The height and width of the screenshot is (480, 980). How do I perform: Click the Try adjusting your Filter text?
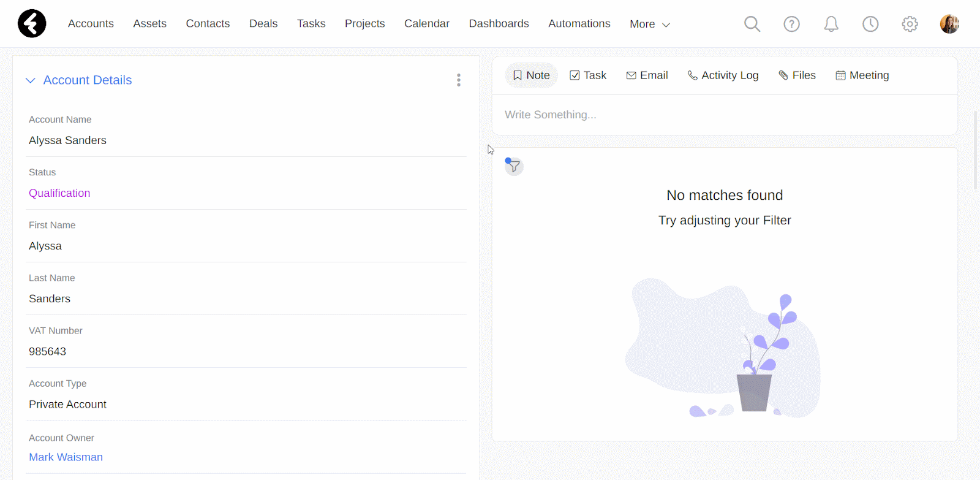pos(725,221)
